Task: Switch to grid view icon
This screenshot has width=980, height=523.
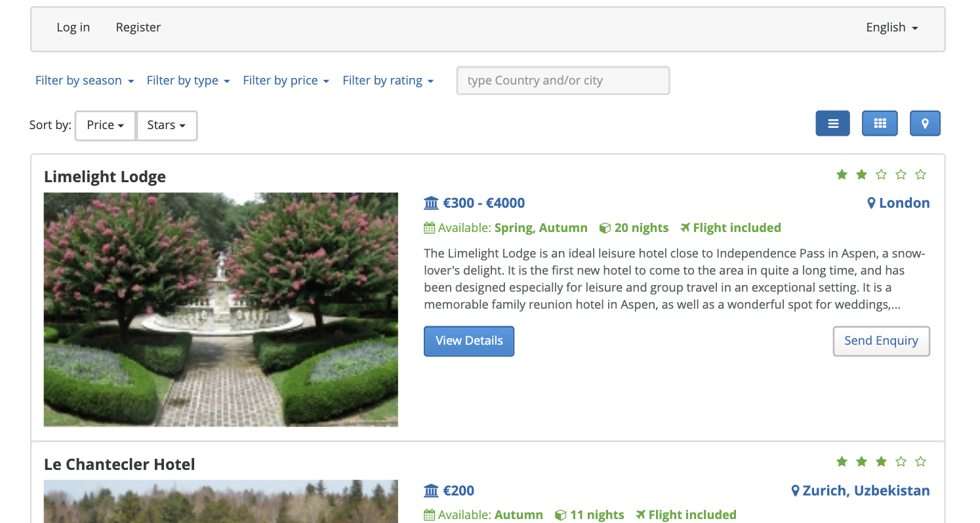Action: 880,123
